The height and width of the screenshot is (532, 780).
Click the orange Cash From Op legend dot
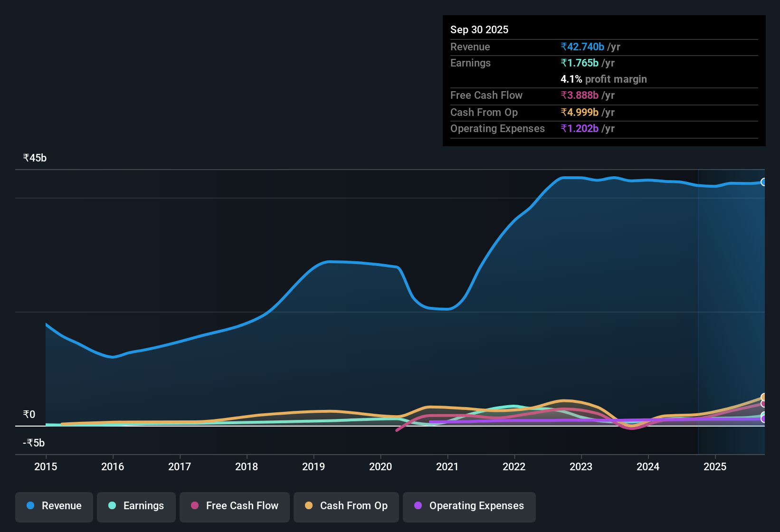pyautogui.click(x=308, y=506)
